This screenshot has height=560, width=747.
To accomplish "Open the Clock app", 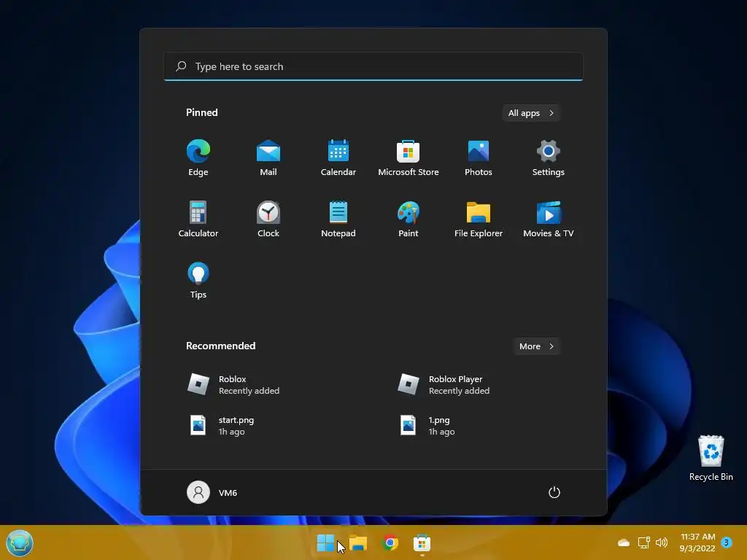I will pos(268,219).
